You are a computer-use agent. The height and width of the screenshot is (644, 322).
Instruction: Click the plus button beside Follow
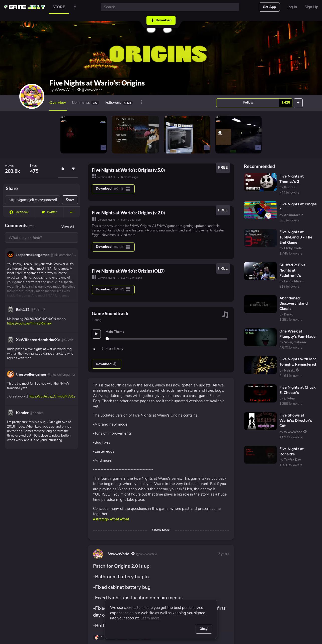coord(298,103)
